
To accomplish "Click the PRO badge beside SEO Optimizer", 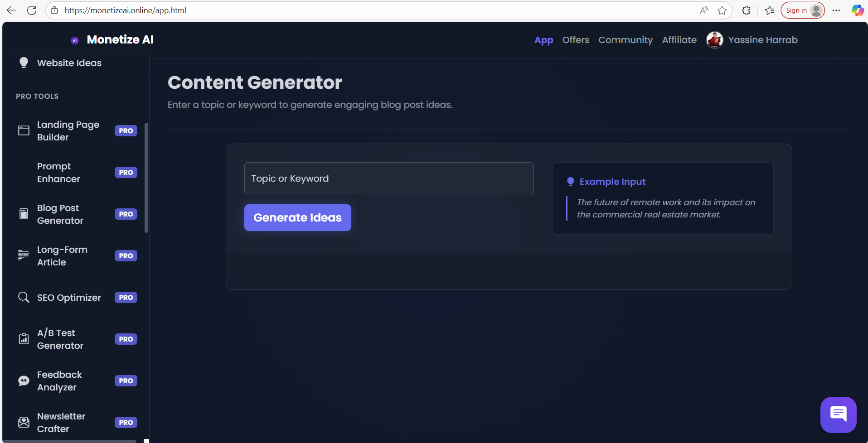I will point(126,298).
